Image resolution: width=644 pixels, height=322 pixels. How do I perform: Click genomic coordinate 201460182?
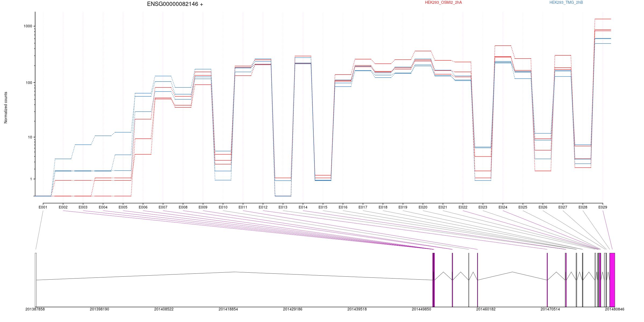(x=486, y=309)
